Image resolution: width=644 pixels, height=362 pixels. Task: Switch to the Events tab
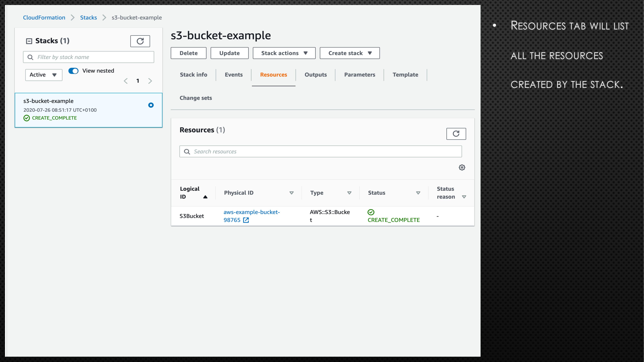233,74
